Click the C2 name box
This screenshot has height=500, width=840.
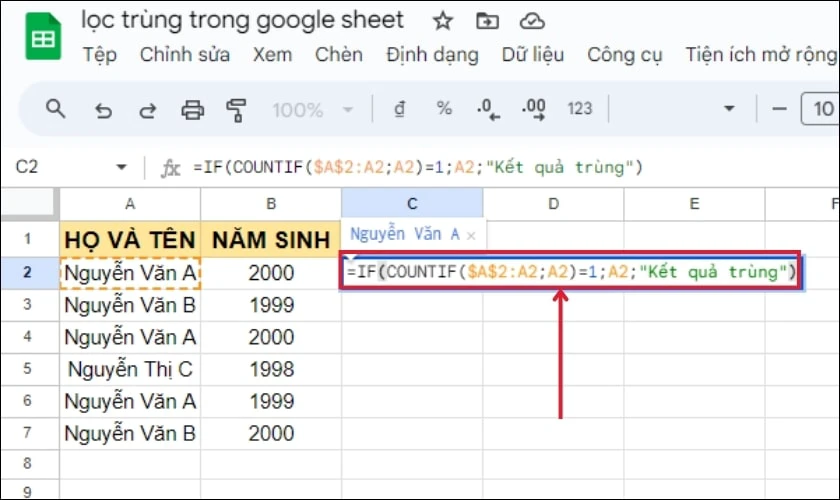pos(27,167)
